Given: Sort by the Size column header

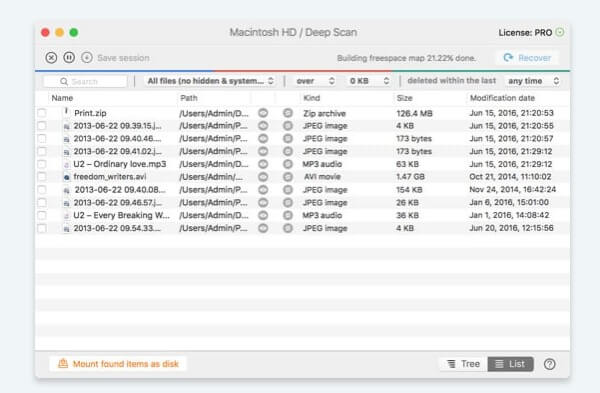Looking at the screenshot, I should pos(404,98).
